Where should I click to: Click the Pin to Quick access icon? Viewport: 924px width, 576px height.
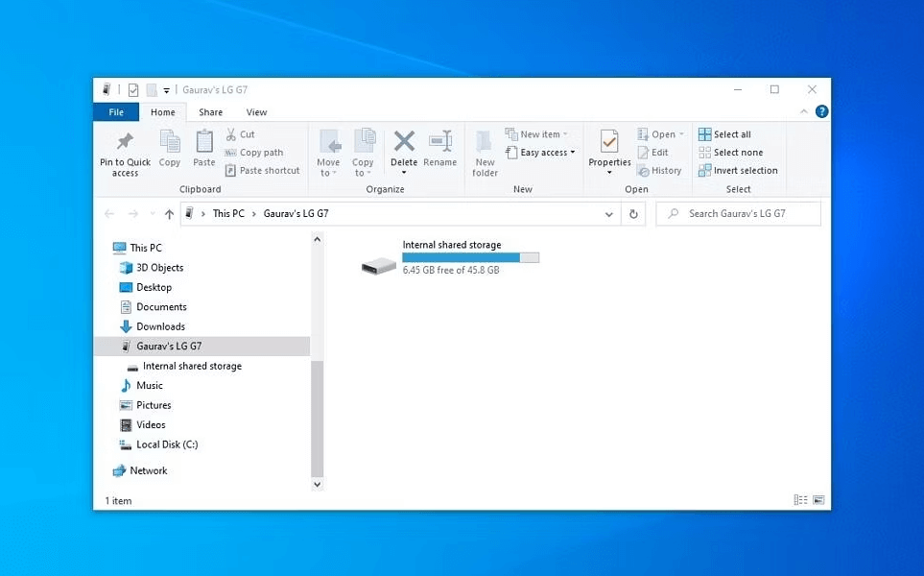[x=125, y=143]
